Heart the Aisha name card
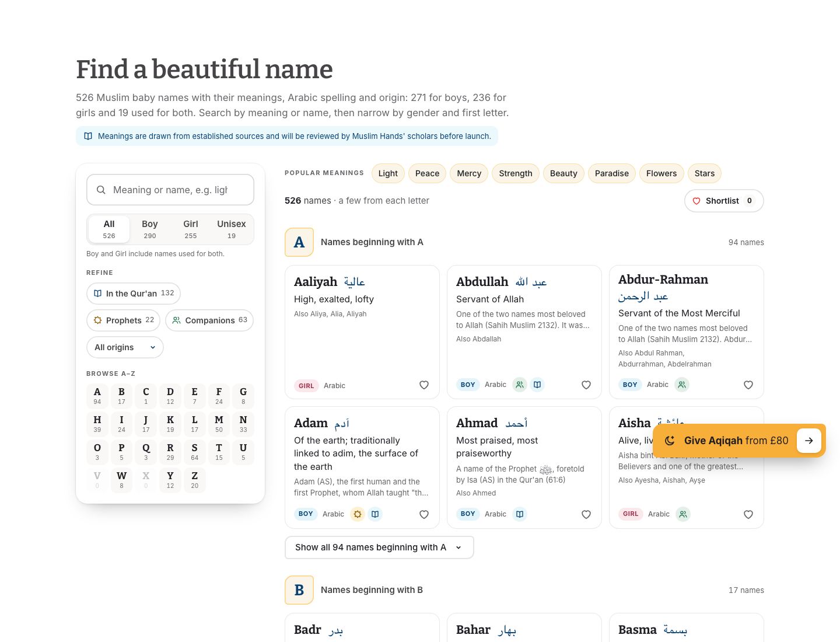Screen dimensions: 840x642 (x=748, y=515)
